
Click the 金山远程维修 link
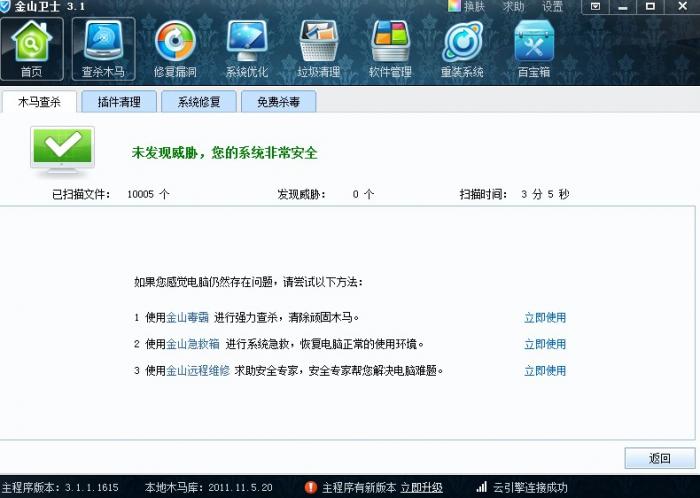coord(198,370)
